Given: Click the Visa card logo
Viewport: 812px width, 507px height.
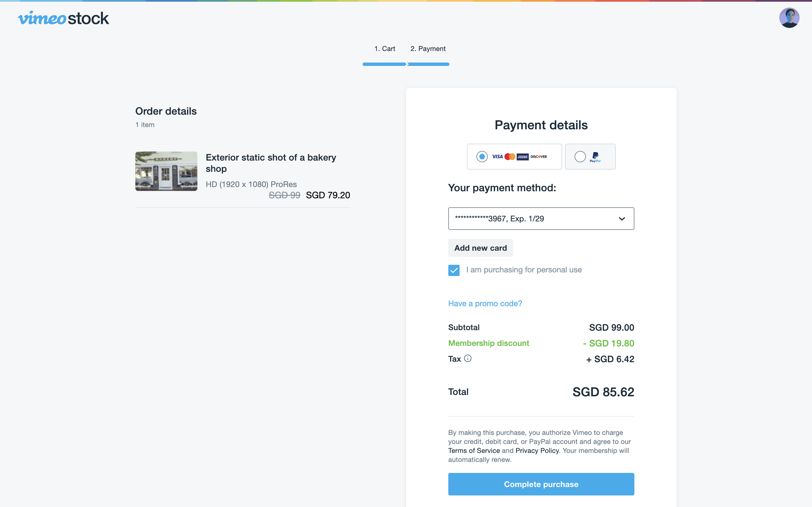Looking at the screenshot, I should (497, 157).
